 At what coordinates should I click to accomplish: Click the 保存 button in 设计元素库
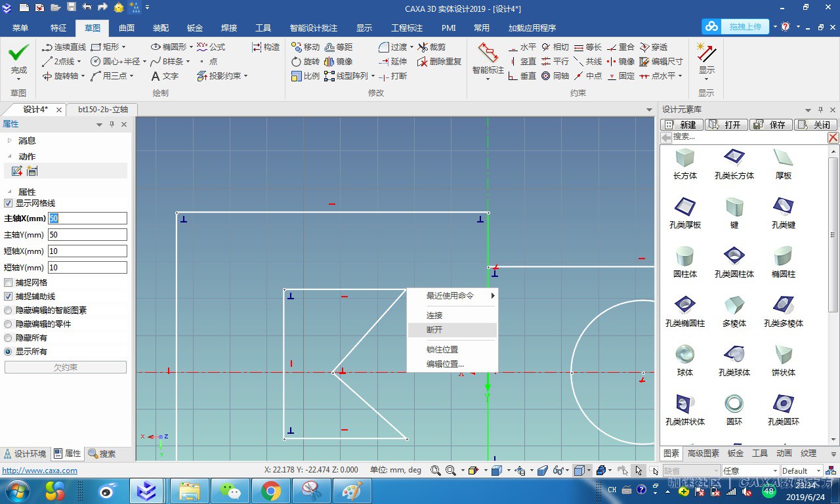[771, 125]
